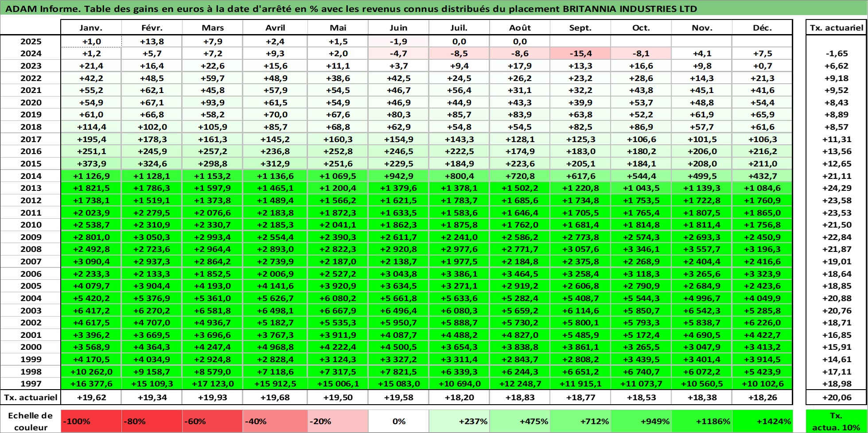Select cell +257,2 in the 2016 row
Viewport: 868px width, 433px height.
(212, 151)
